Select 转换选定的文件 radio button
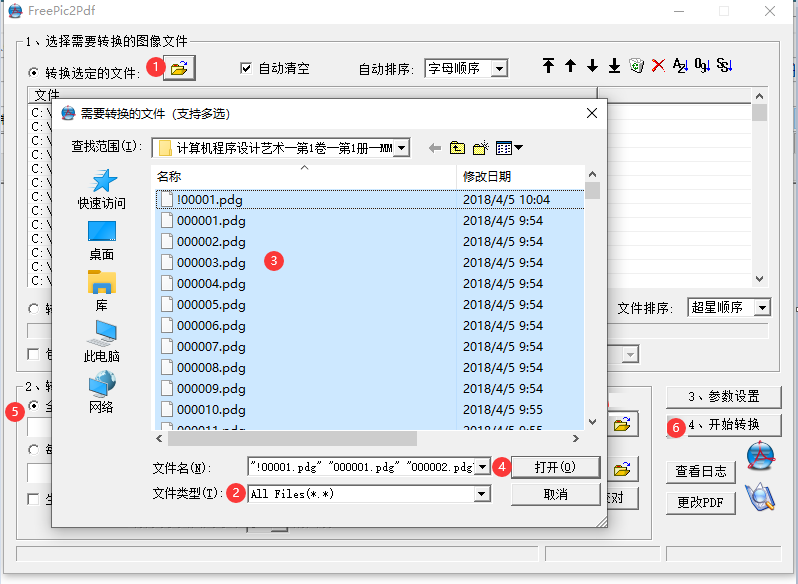This screenshot has height=584, width=798. pyautogui.click(x=34, y=73)
